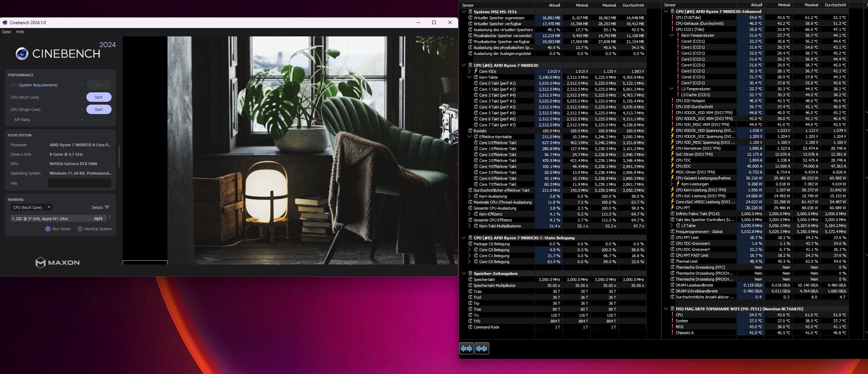
Task: Click the clock icon beside Infinity Fabric Takt (FCLK)
Action: (x=673, y=214)
